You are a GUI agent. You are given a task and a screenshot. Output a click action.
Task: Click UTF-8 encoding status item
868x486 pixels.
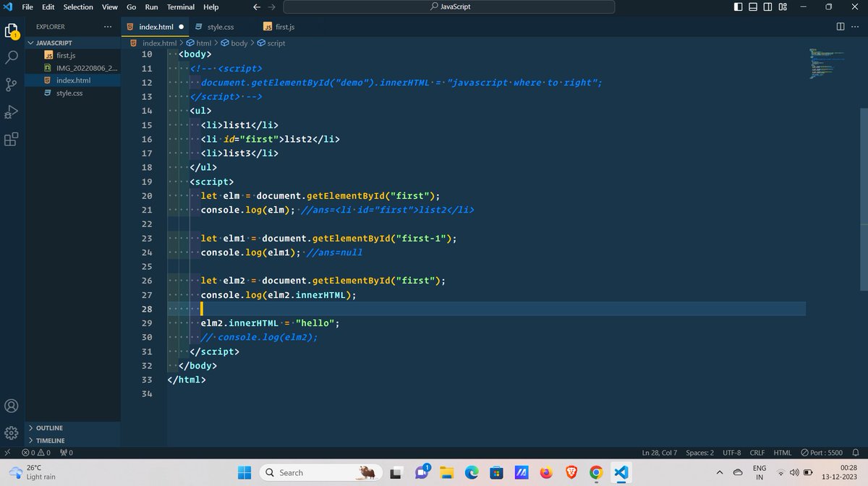(x=731, y=453)
